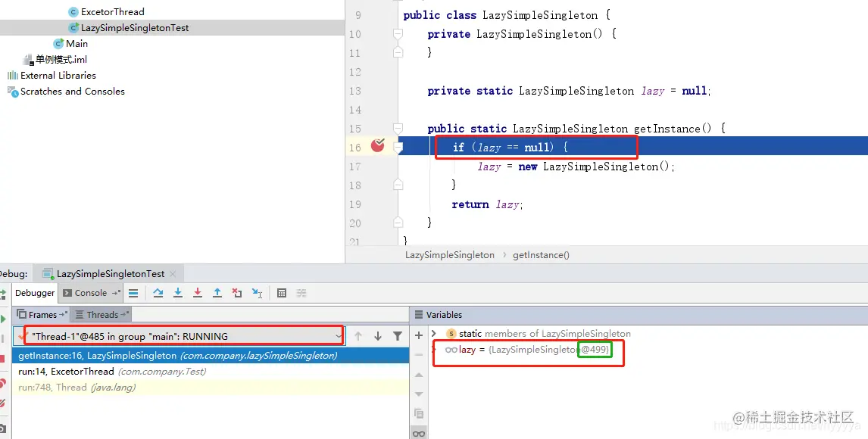Select External Libraries node
Image resolution: width=868 pixels, height=439 pixels.
pos(52,75)
